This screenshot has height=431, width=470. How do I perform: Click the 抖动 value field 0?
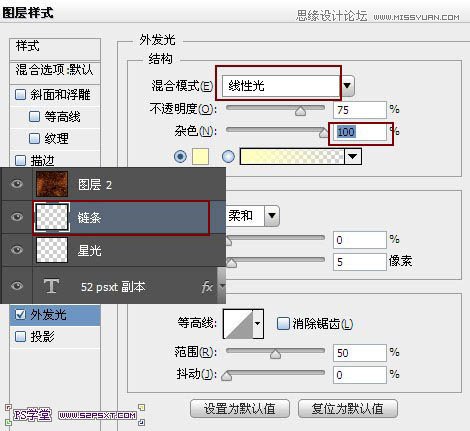tap(360, 375)
